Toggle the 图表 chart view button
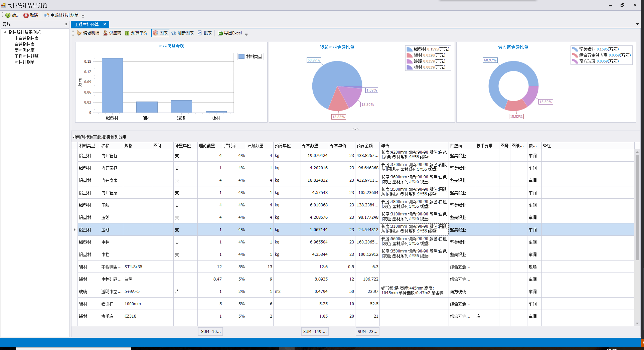 tap(160, 33)
